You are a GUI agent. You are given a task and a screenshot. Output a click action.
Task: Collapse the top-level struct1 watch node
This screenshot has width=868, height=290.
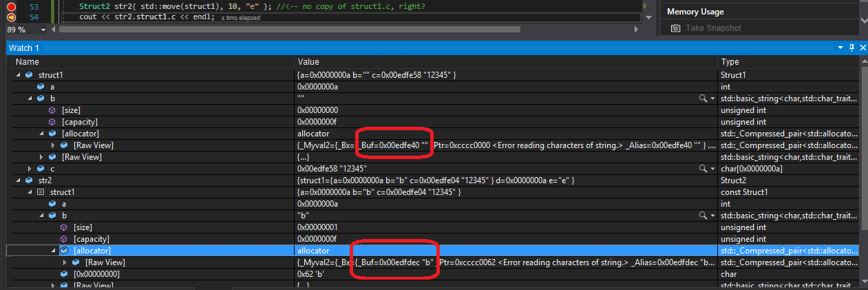(x=18, y=75)
